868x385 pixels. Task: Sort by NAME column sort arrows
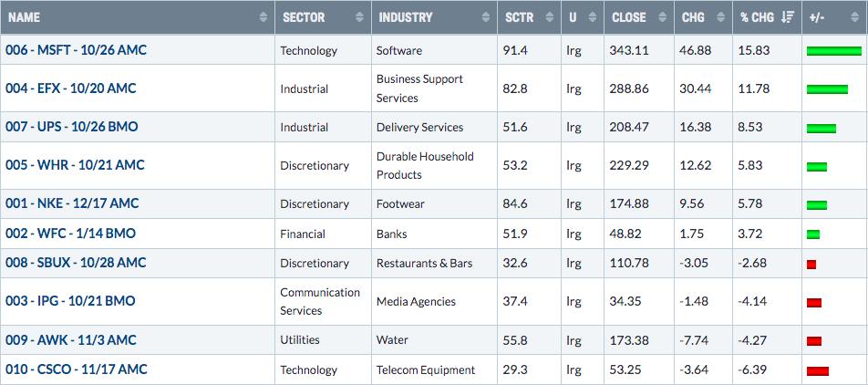pos(263,17)
